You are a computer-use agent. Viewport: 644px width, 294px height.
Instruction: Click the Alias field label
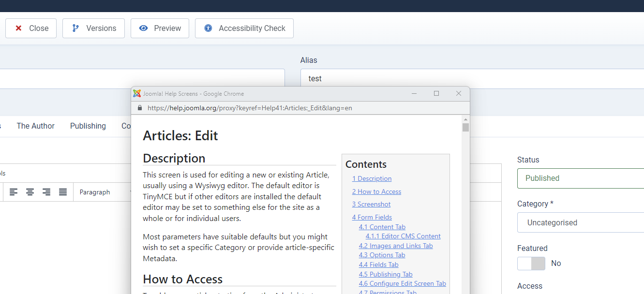[309, 60]
